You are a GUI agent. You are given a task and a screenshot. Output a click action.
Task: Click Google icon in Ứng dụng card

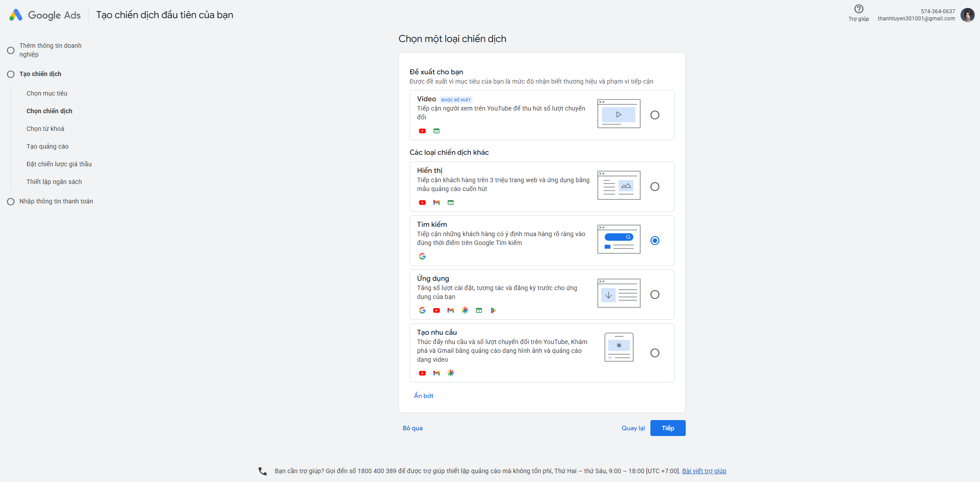point(422,310)
